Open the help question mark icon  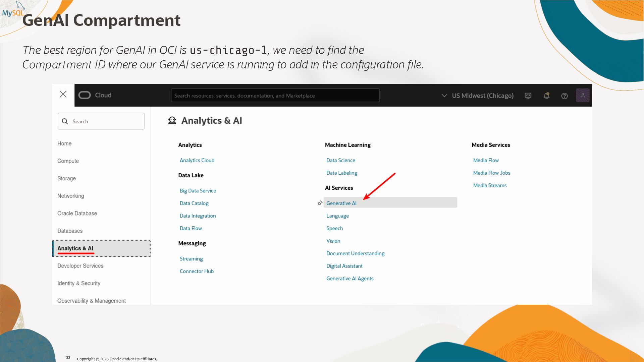click(x=565, y=96)
